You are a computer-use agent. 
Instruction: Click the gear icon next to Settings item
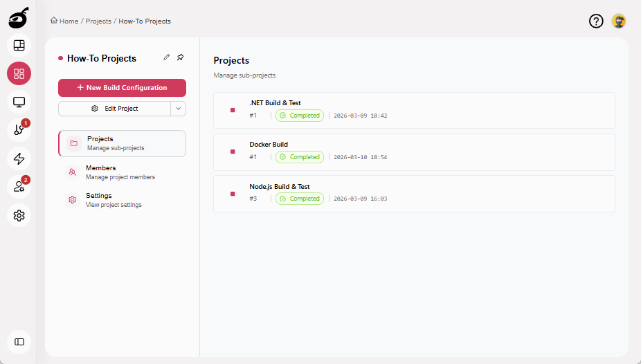pos(73,200)
